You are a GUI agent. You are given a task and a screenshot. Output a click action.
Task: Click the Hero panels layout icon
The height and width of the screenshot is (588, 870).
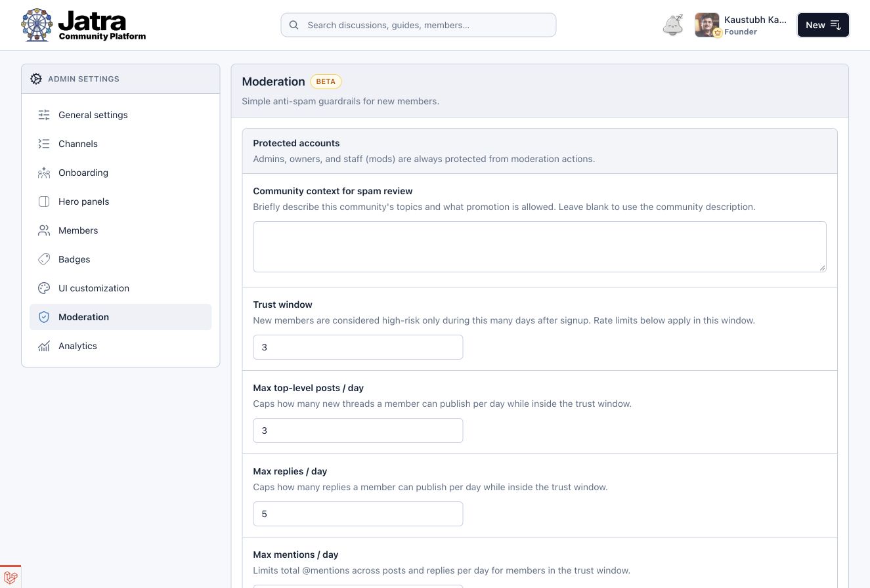44,201
